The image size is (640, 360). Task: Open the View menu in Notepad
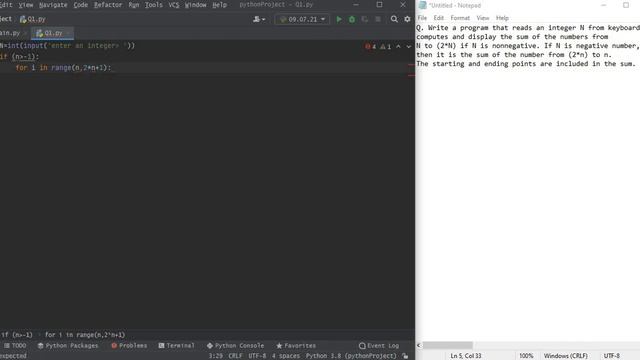pos(483,18)
